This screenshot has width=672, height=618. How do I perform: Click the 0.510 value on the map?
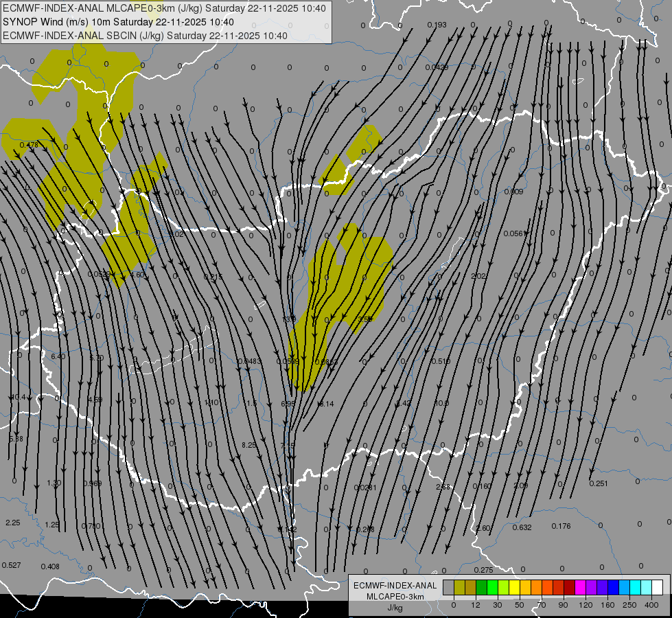coord(441,361)
